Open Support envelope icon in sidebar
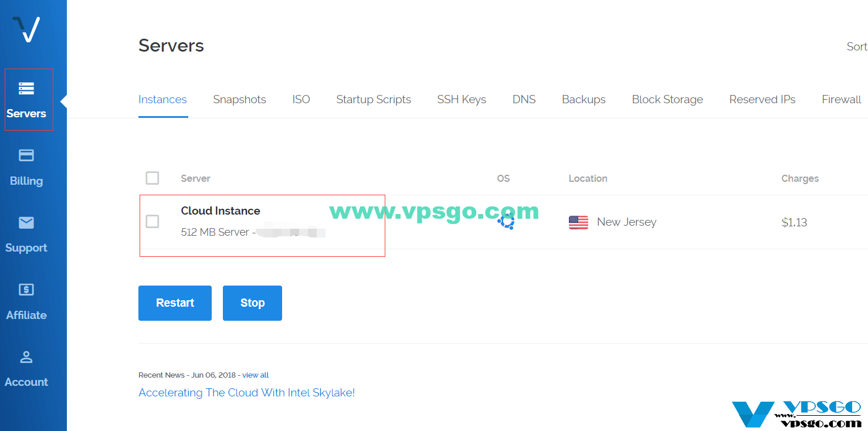Viewport: 868px width, 431px height. pos(26,223)
